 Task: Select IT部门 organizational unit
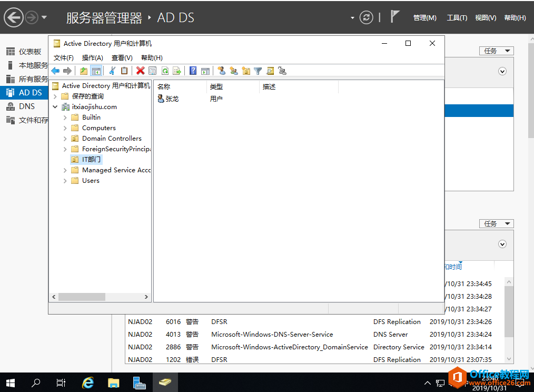(x=86, y=160)
